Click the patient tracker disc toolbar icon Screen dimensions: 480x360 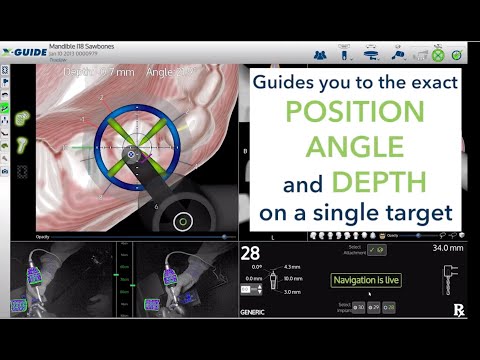(371, 55)
